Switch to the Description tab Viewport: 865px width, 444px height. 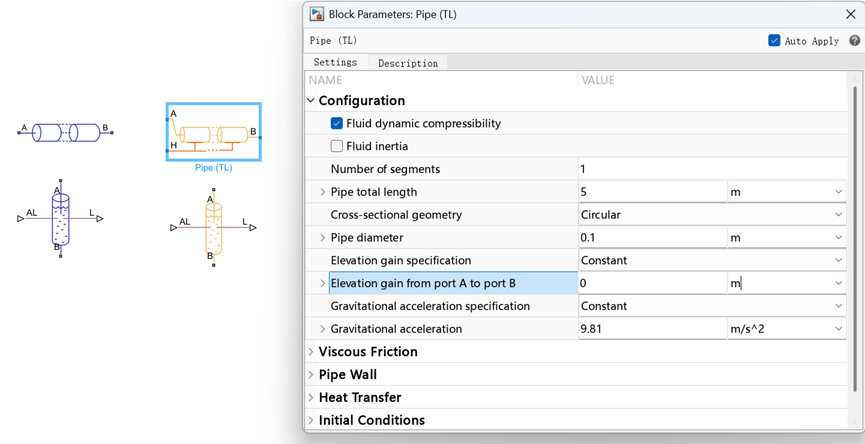(x=408, y=63)
